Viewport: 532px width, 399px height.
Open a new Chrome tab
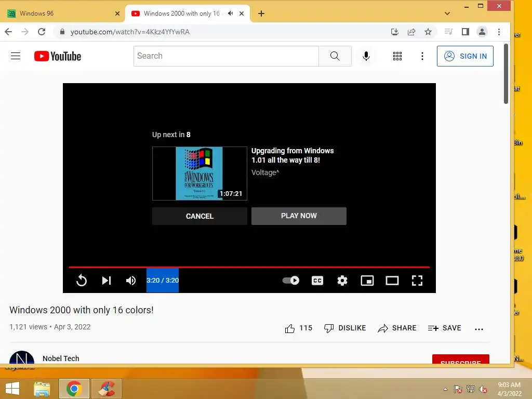[261, 14]
